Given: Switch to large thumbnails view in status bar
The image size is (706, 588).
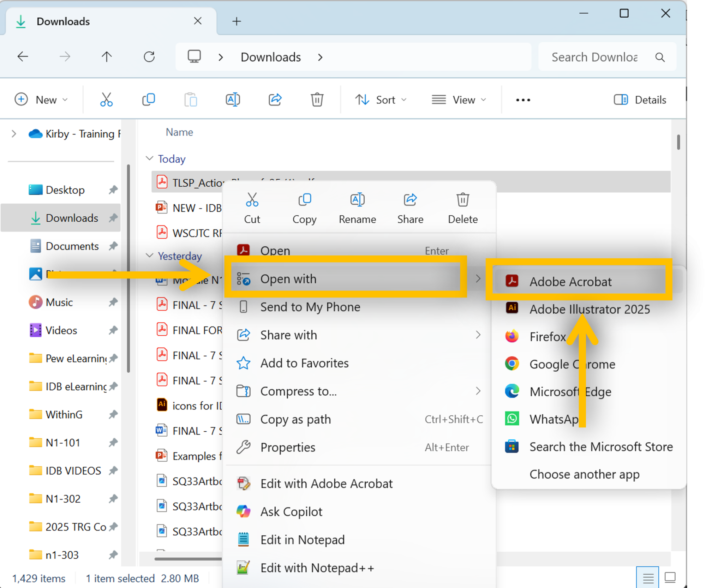Looking at the screenshot, I should coord(670,578).
